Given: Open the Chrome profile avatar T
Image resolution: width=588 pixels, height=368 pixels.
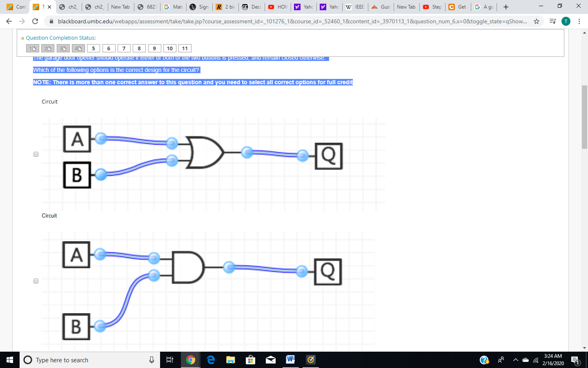Looking at the screenshot, I should tap(566, 21).
